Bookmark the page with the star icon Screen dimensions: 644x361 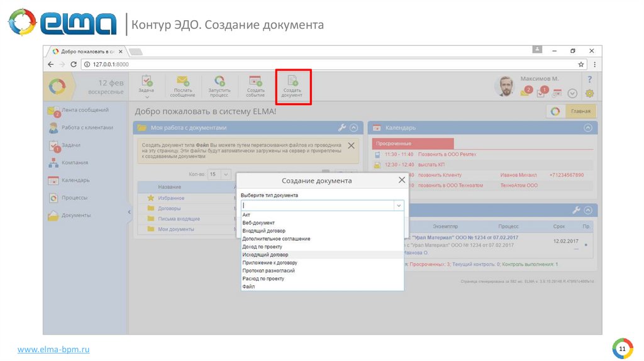pos(581,64)
